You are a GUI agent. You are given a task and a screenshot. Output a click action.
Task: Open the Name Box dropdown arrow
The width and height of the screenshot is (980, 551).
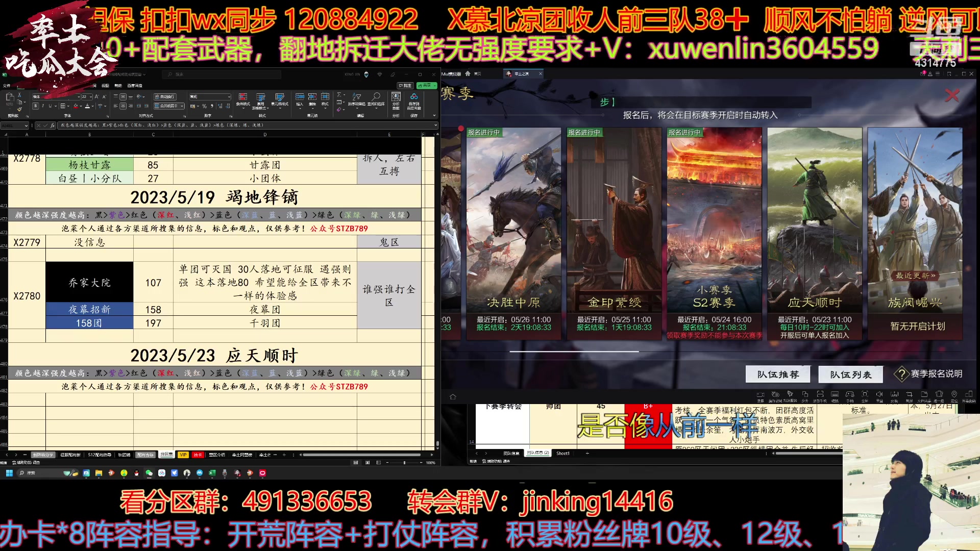click(x=26, y=125)
